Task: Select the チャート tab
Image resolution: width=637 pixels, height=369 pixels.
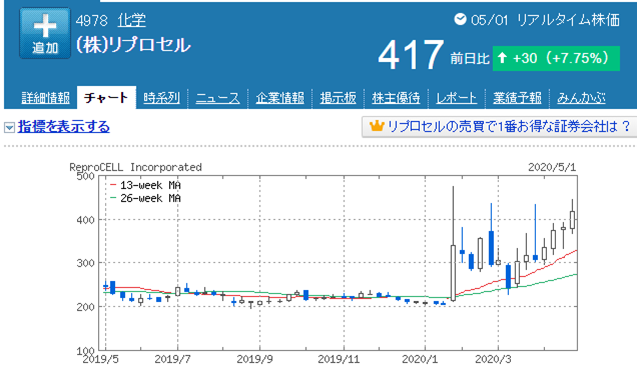Action: (106, 98)
